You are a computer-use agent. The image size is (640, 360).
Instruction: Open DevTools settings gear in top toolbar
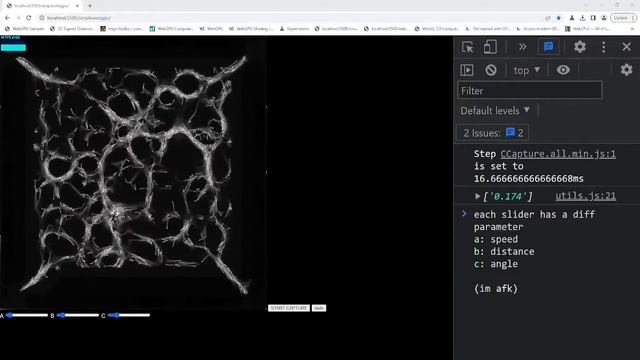580,47
